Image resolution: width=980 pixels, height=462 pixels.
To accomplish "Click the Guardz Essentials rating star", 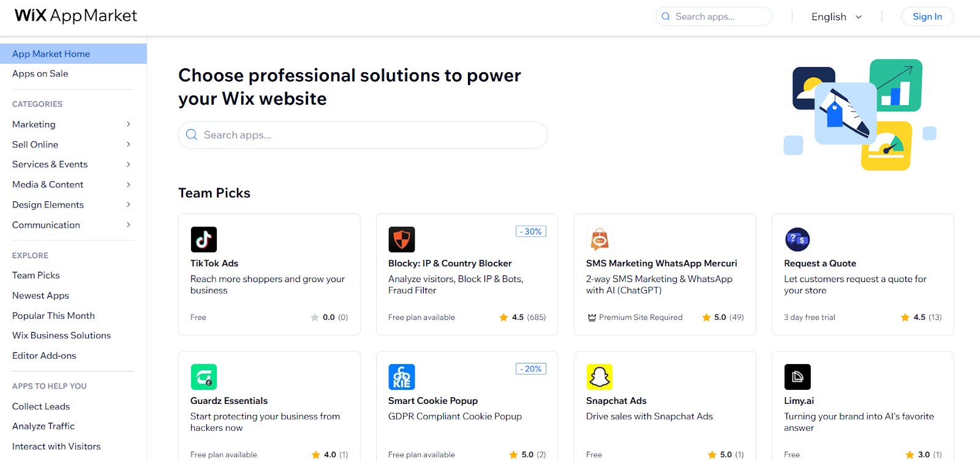I will (315, 455).
